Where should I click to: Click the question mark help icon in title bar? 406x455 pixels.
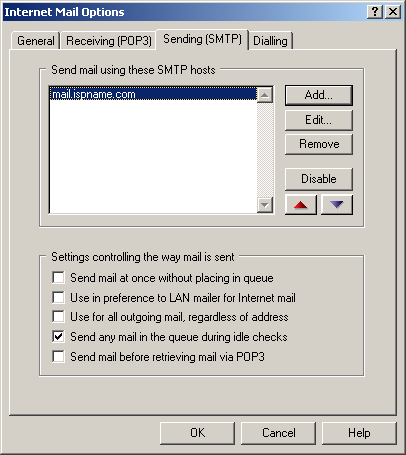[375, 12]
